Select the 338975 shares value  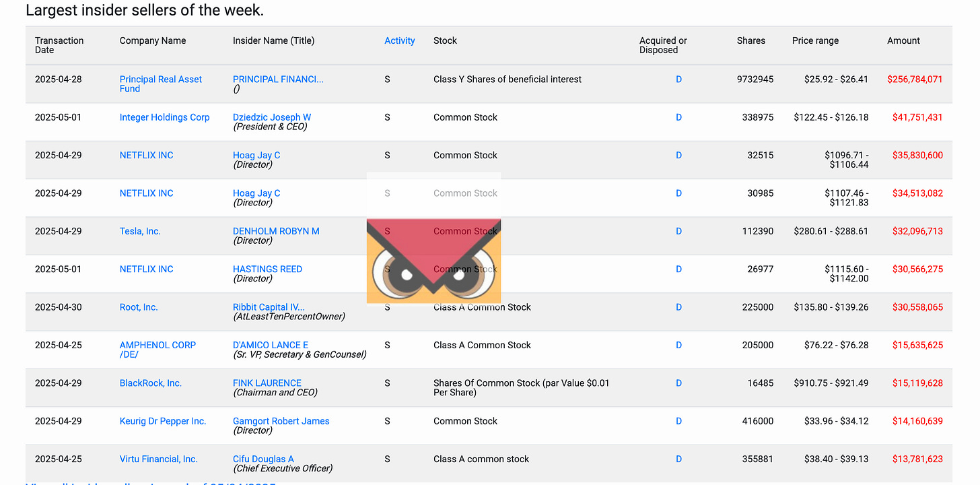tap(758, 117)
